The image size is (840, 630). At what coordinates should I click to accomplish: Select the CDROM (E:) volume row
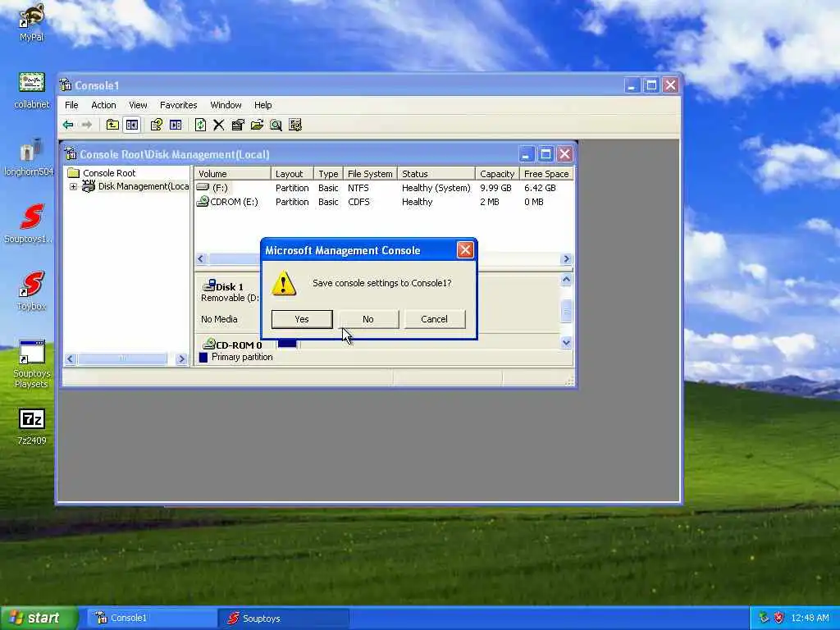tap(384, 202)
